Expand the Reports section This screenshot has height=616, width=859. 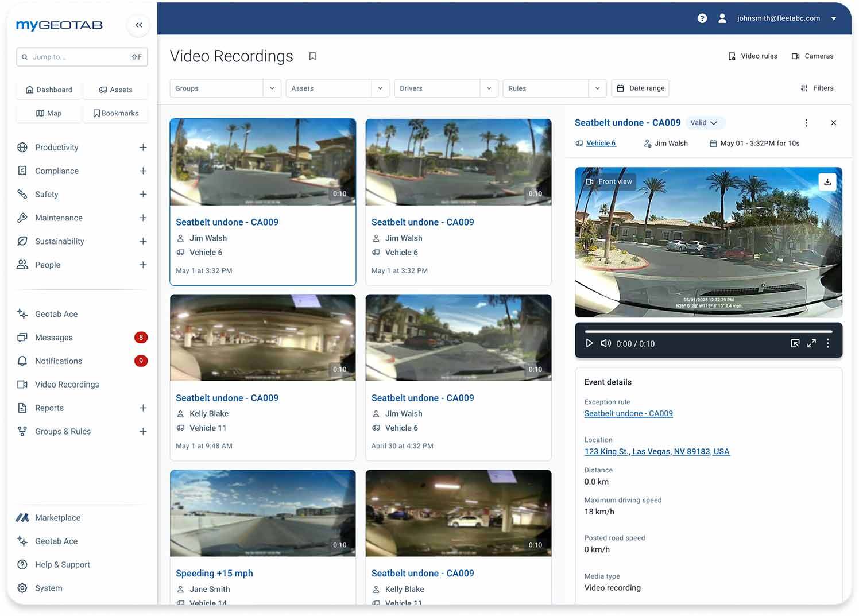click(x=143, y=408)
